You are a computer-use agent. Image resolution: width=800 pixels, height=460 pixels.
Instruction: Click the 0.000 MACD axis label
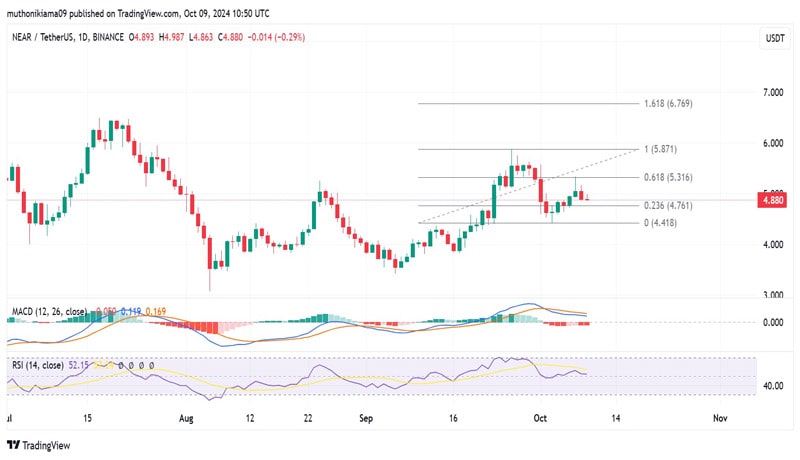coord(773,322)
